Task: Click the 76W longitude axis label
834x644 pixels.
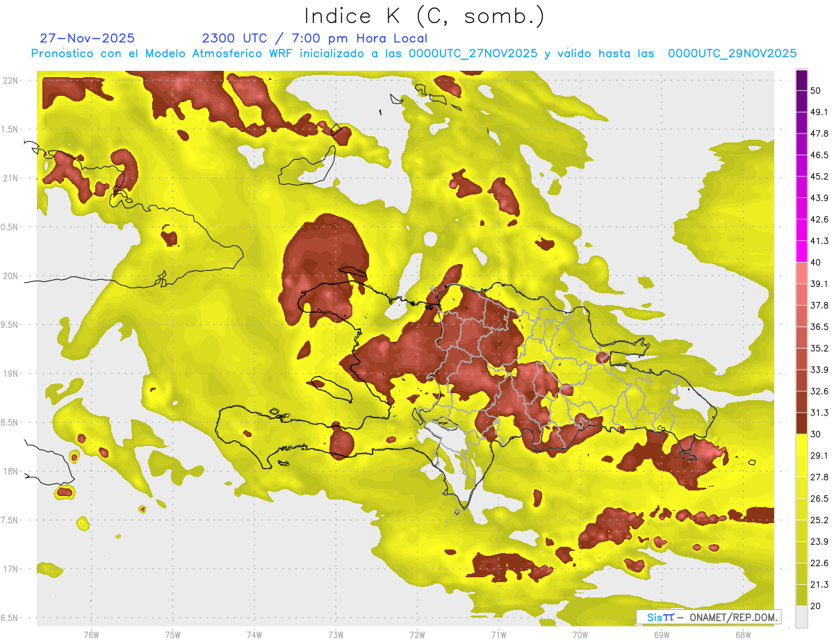Action: tap(91, 634)
